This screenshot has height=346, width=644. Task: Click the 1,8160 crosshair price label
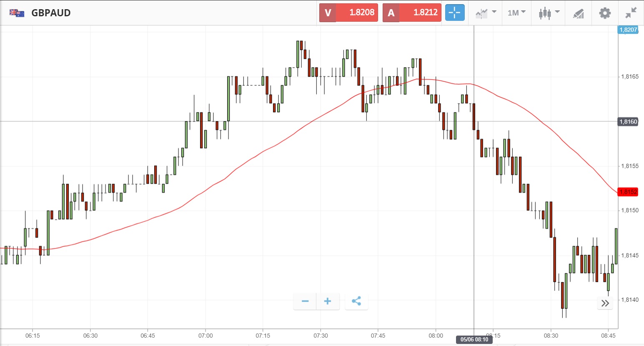click(x=628, y=122)
